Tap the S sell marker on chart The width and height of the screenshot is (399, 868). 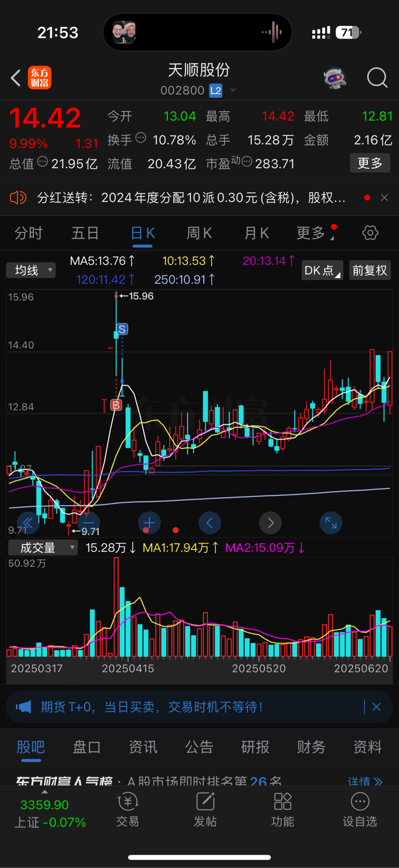coord(122,329)
